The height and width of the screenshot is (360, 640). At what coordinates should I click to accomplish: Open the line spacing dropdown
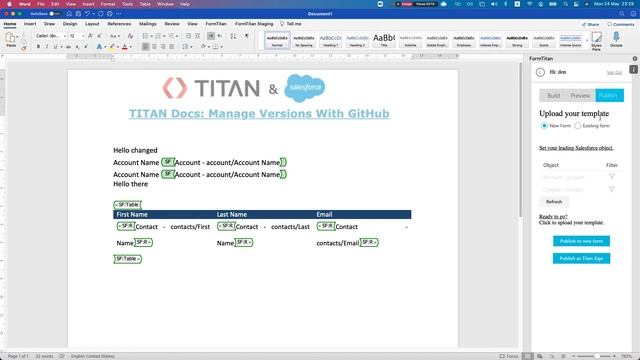point(186,47)
